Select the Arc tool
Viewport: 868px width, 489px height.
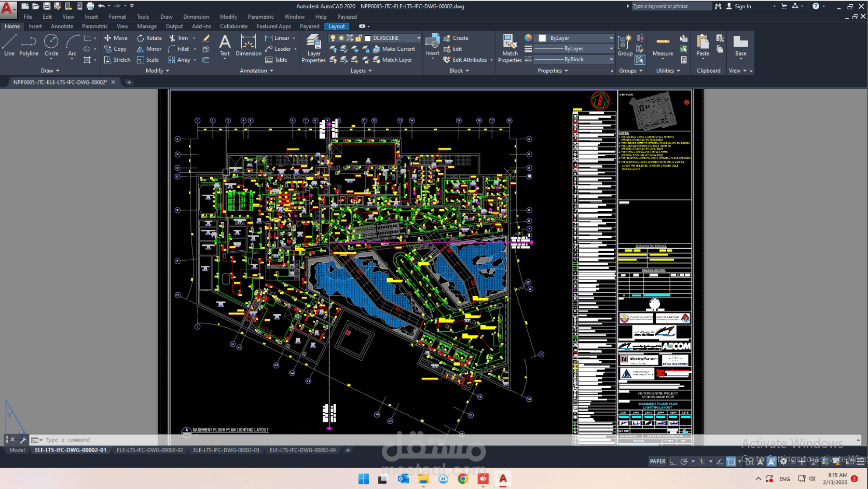72,45
